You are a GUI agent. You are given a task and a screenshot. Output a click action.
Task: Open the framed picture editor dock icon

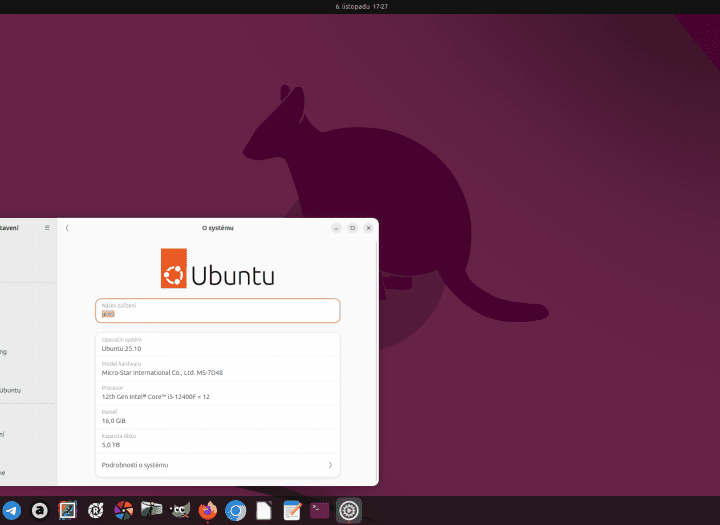(68, 510)
